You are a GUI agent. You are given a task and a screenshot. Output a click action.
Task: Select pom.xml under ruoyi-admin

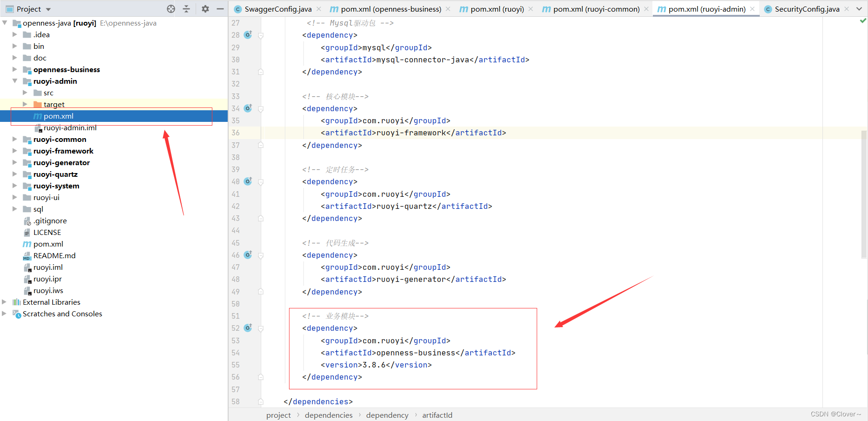point(114,116)
